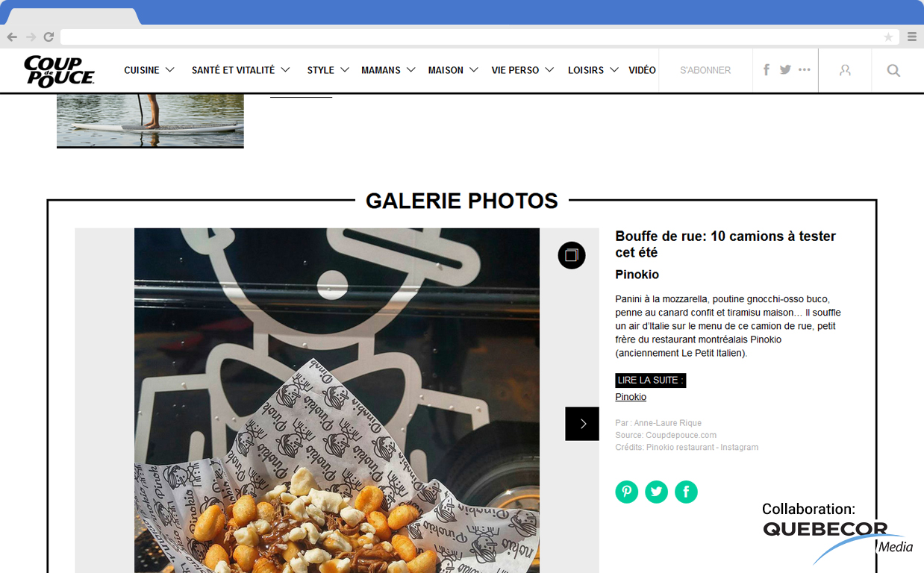Screen dimensions: 924x573
Task: Show more social options ellipsis icon
Action: click(804, 69)
